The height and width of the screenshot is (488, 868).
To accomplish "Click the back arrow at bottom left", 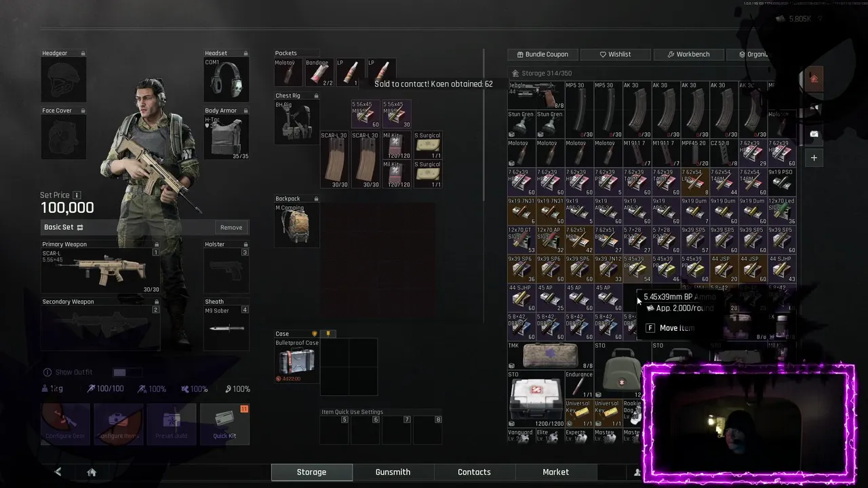I will [x=58, y=472].
